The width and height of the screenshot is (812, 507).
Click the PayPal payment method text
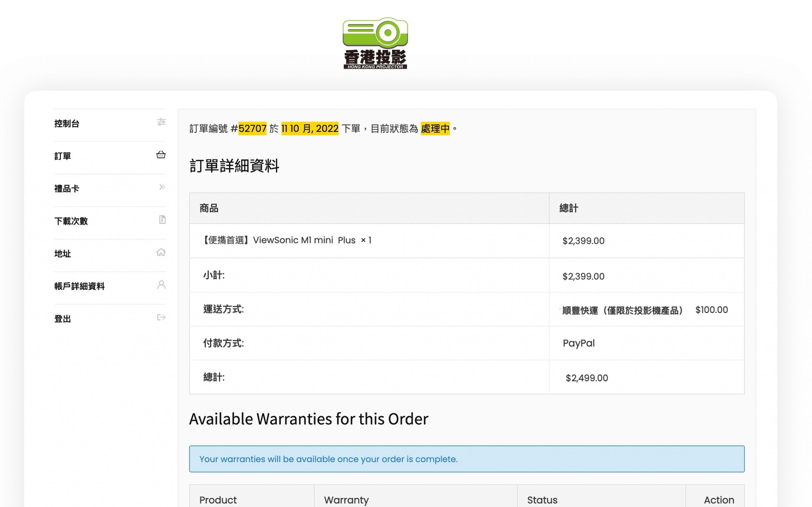579,343
